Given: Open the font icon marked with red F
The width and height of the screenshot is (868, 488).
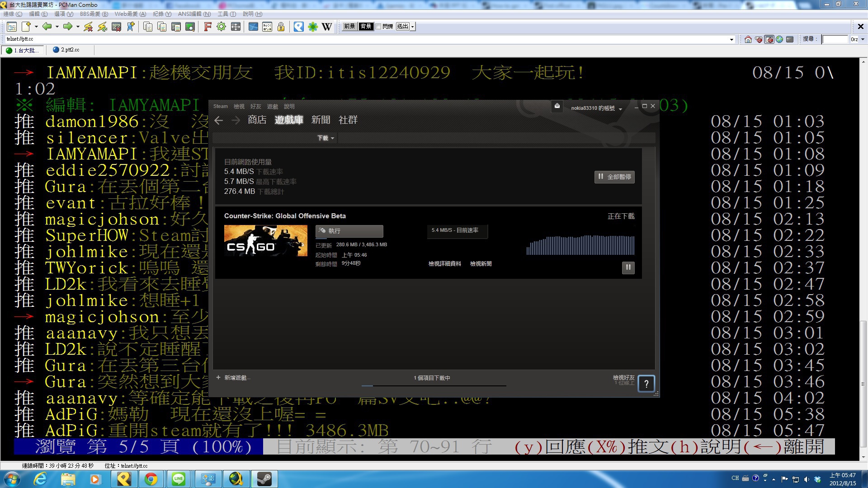Looking at the screenshot, I should point(208,27).
